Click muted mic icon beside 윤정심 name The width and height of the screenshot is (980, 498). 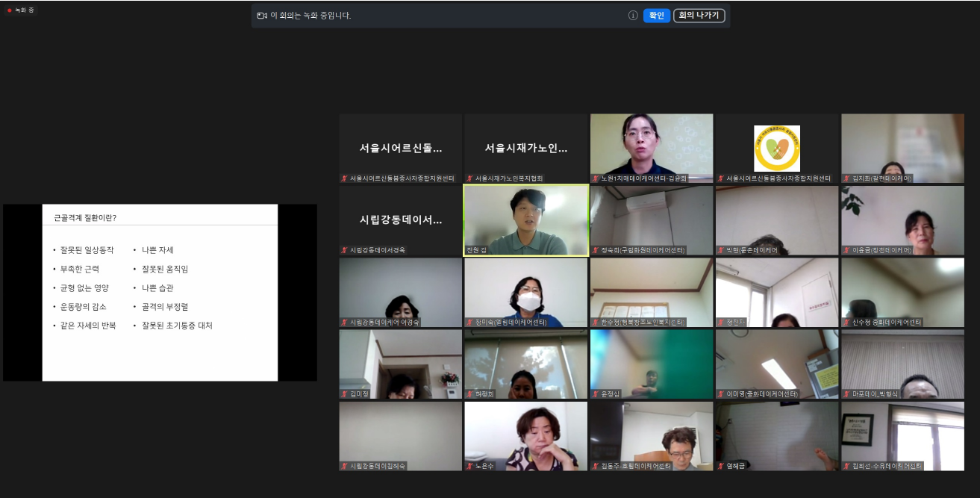[x=595, y=394]
